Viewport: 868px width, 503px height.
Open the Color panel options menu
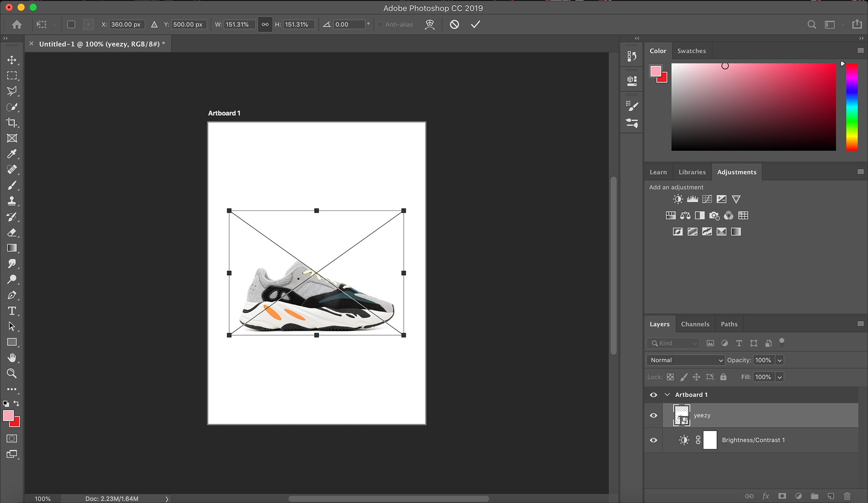pos(860,51)
